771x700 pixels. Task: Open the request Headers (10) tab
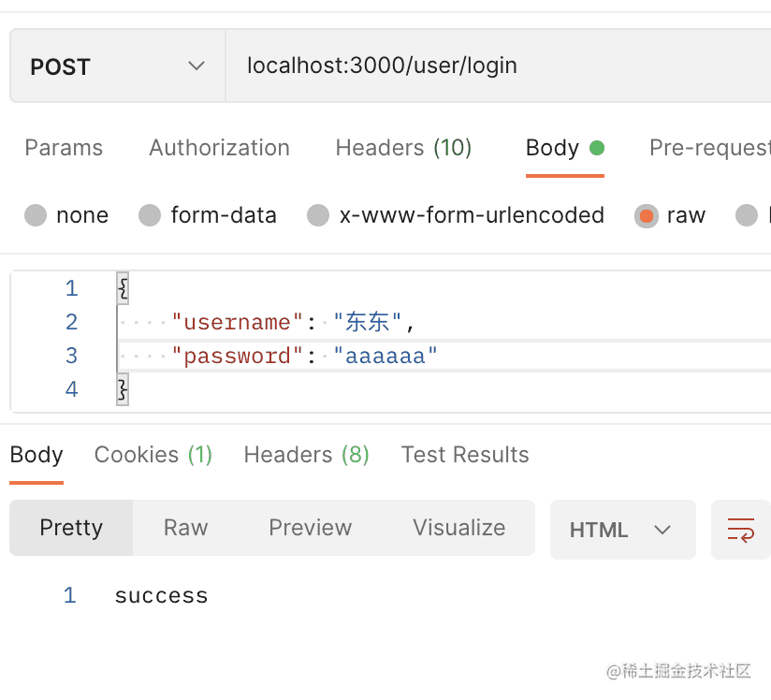403,148
